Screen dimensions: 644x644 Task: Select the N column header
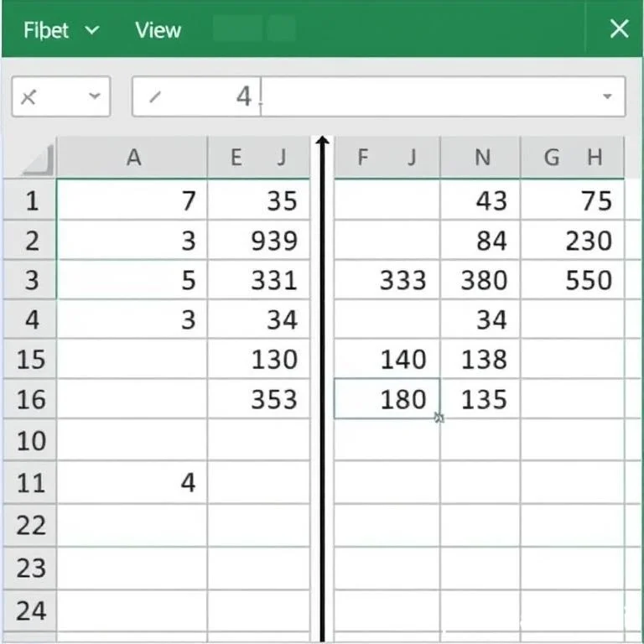tap(481, 158)
